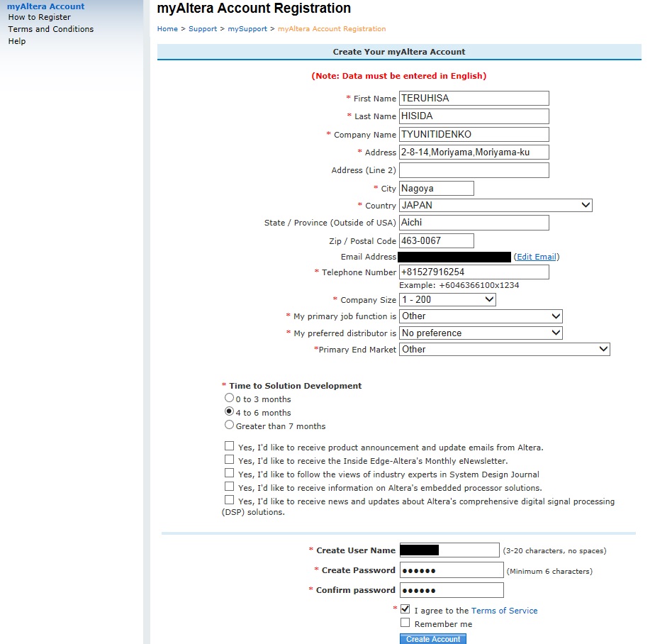The image size is (655, 644).
Task: Focus the First Name field
Action: (x=474, y=98)
